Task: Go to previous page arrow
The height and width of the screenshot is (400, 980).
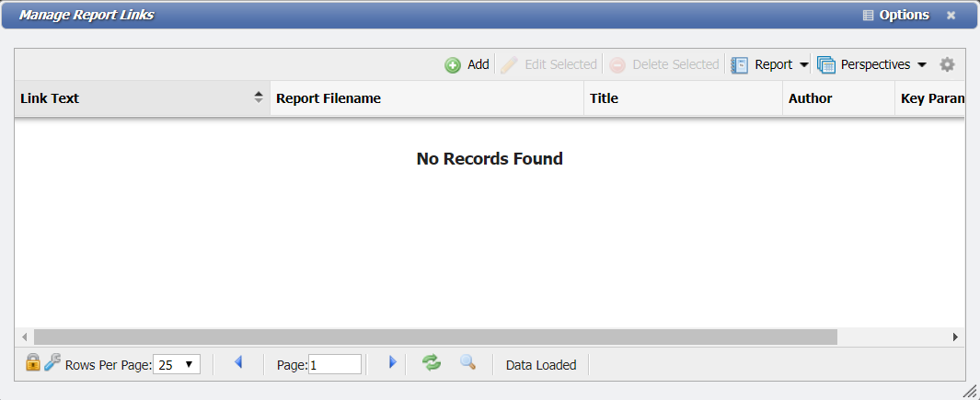Action: (x=238, y=363)
